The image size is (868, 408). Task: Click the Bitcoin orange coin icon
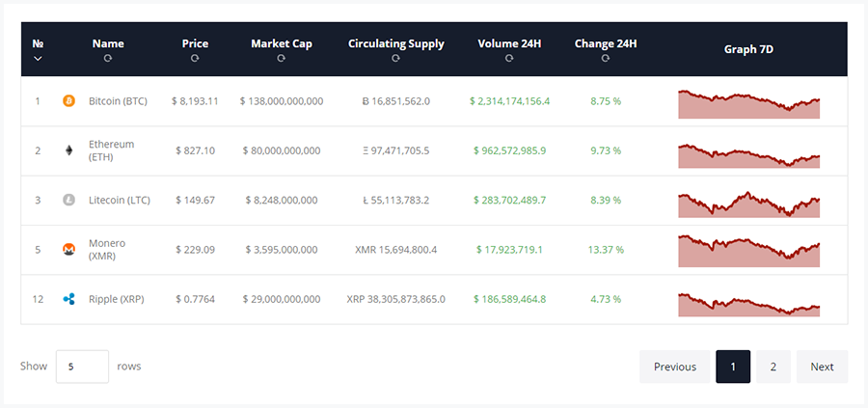coord(68,101)
